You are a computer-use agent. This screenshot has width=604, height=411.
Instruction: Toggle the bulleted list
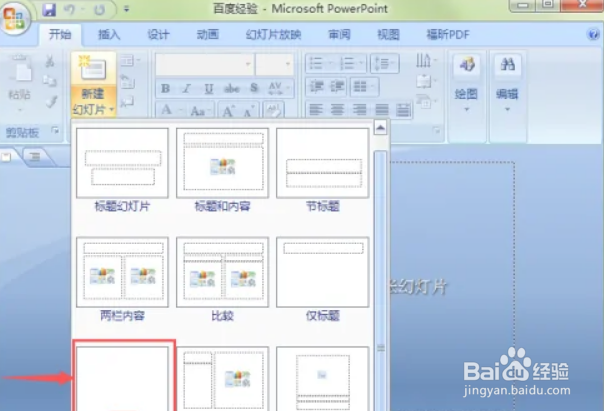[320, 64]
